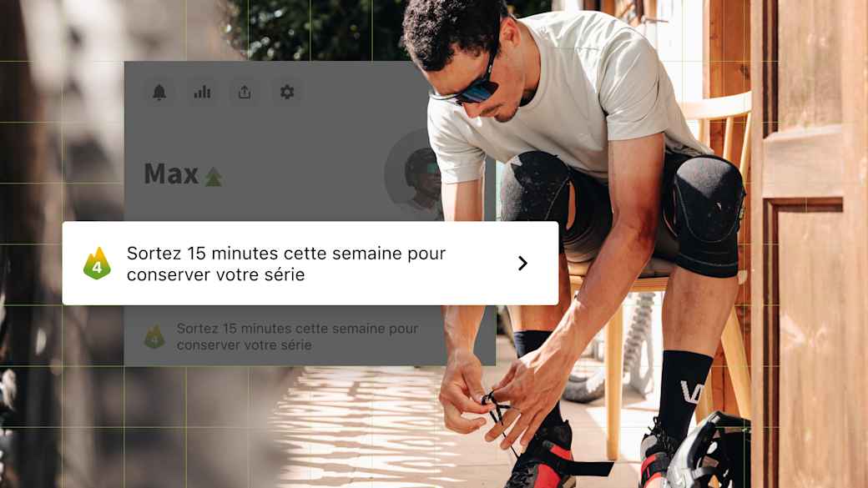
Task: Click the wooden chair backrest
Action: pos(718,106)
